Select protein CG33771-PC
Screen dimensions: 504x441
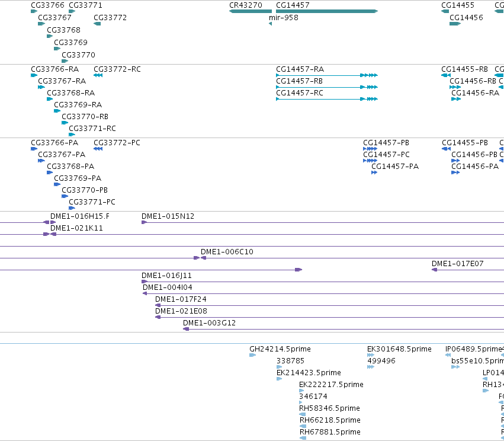coord(92,202)
